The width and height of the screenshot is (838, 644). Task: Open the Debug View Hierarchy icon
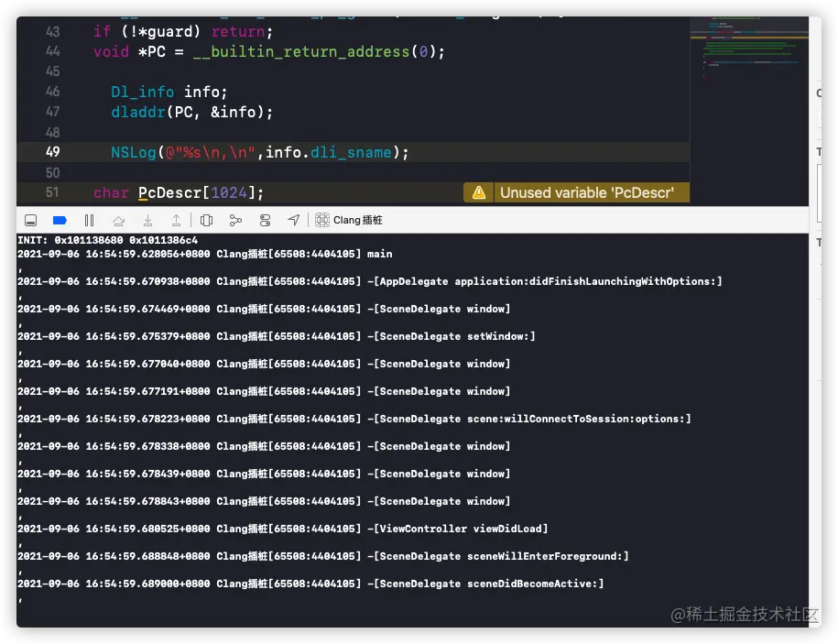206,220
